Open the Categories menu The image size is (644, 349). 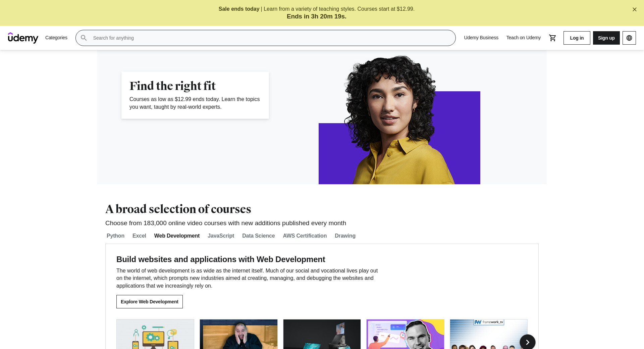click(56, 38)
